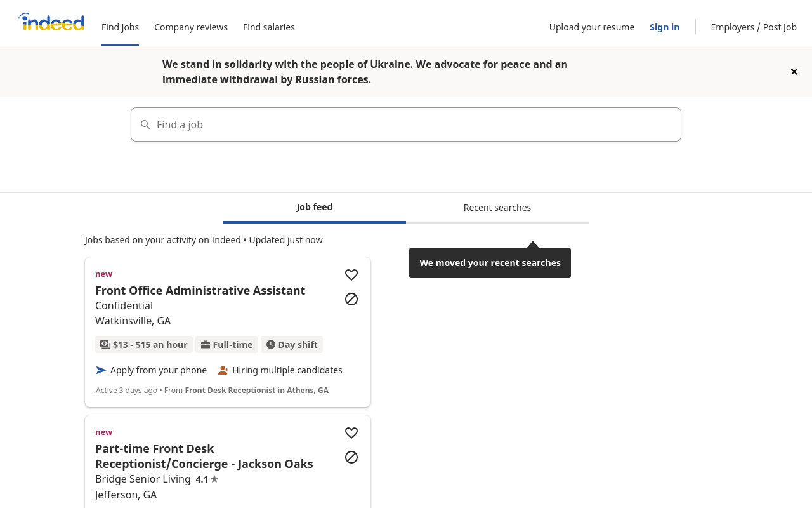Open Part-time Front Desk Receptionist/Concierge job title
The height and width of the screenshot is (508, 812).
pos(204,456)
